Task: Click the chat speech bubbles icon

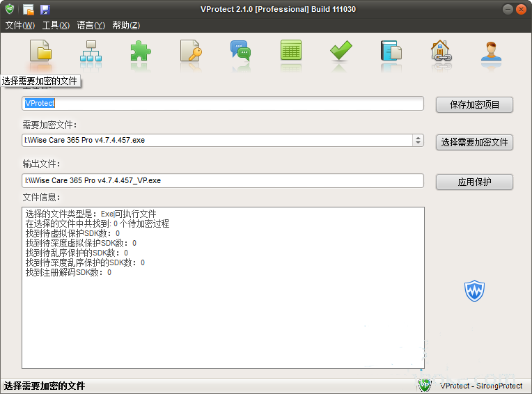Action: pyautogui.click(x=240, y=51)
